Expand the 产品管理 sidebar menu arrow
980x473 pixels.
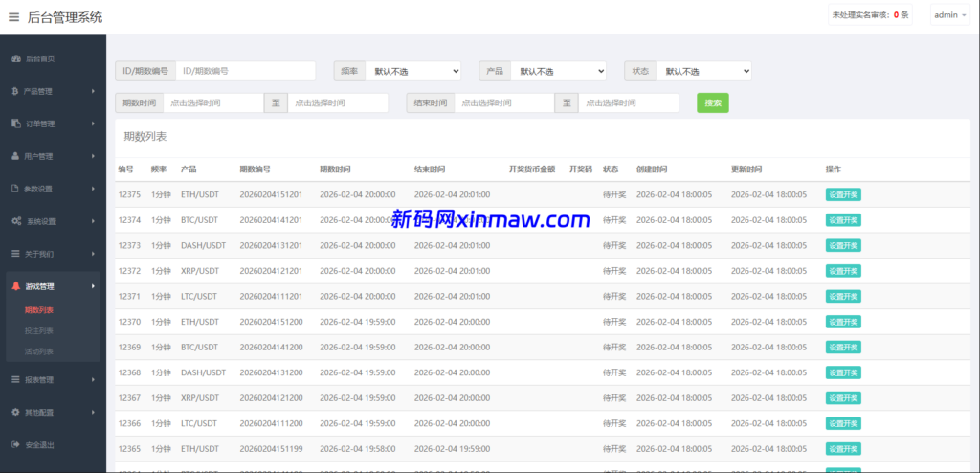click(93, 91)
